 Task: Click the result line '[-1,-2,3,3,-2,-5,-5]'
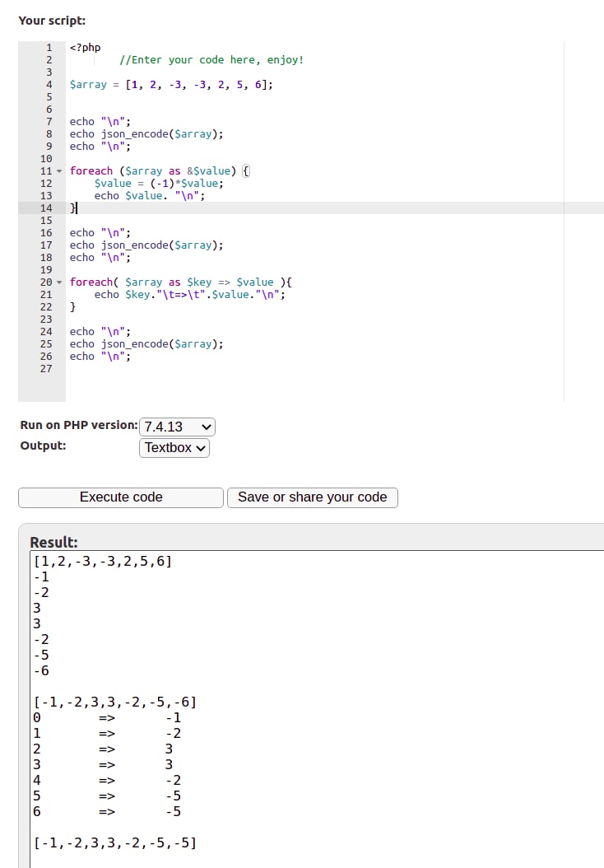tap(115, 842)
